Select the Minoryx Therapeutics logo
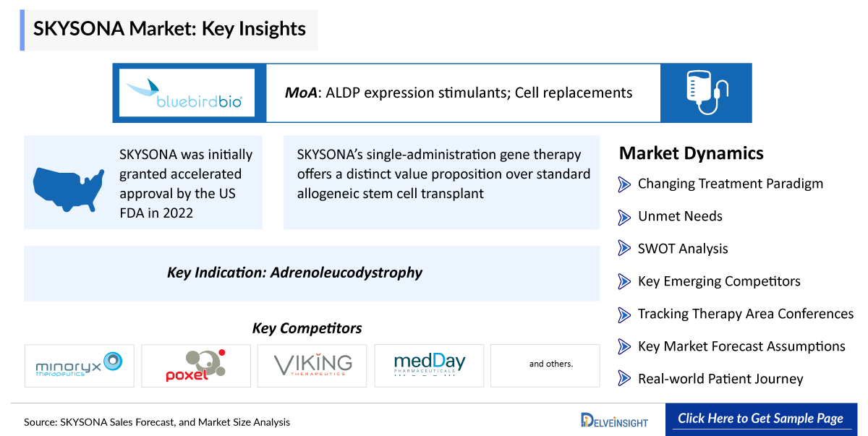868x436 pixels. (x=80, y=366)
